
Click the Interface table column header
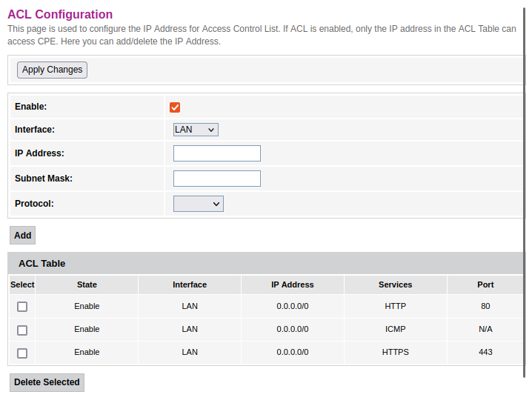point(190,284)
